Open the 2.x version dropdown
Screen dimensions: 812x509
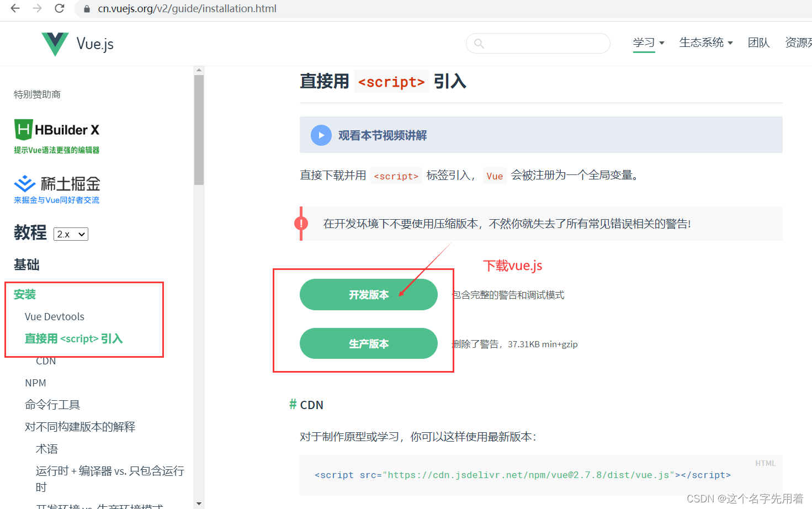71,234
